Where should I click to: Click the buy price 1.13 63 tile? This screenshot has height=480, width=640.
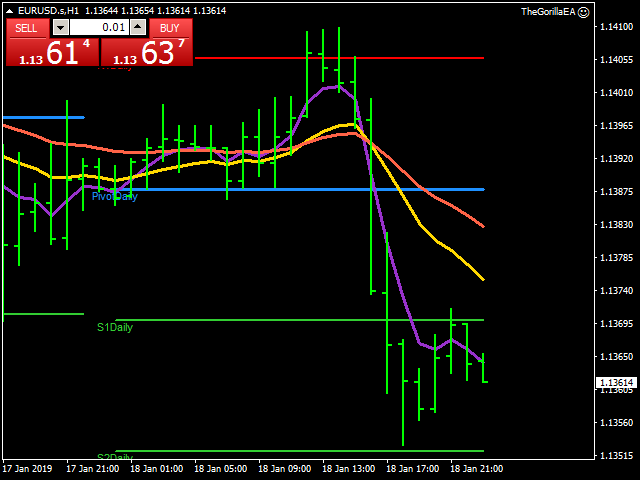pos(147,52)
